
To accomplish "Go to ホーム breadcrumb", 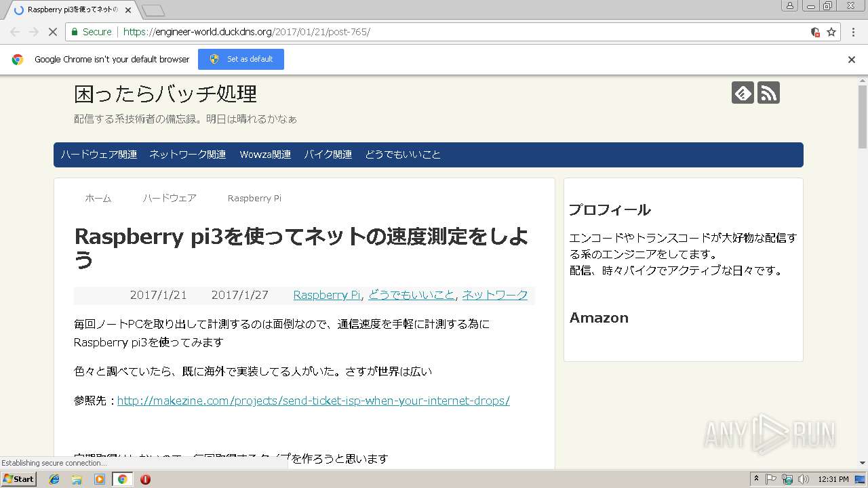I will pos(98,198).
